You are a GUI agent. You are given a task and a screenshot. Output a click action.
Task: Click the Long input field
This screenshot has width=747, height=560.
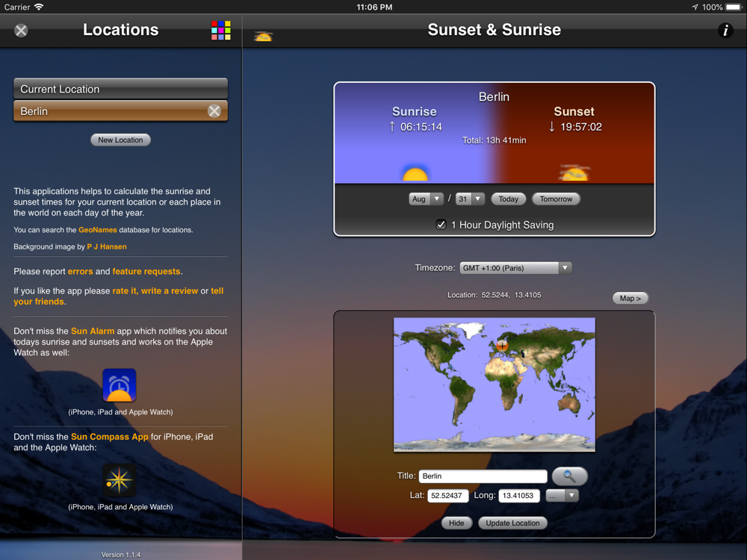[519, 496]
